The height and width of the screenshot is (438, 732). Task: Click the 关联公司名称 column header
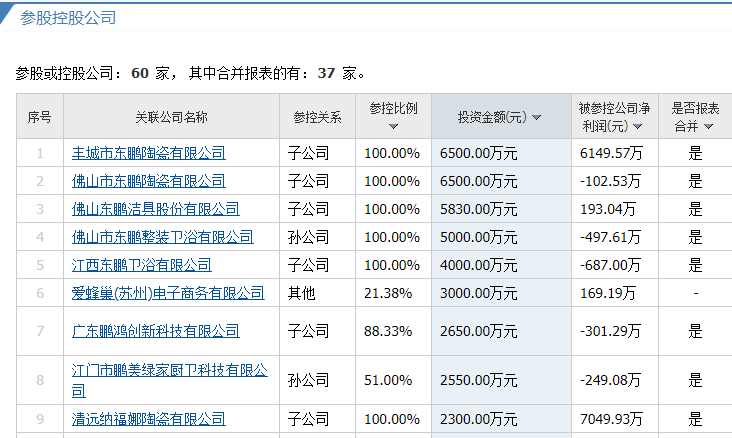click(171, 117)
